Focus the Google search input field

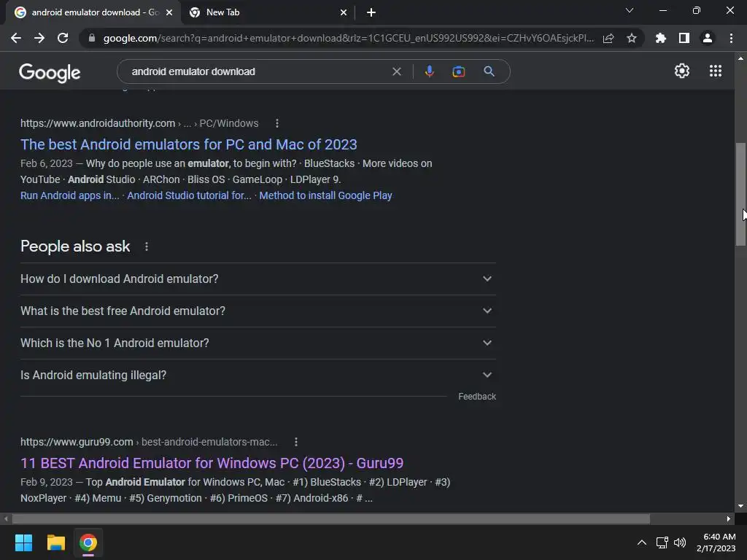point(258,71)
